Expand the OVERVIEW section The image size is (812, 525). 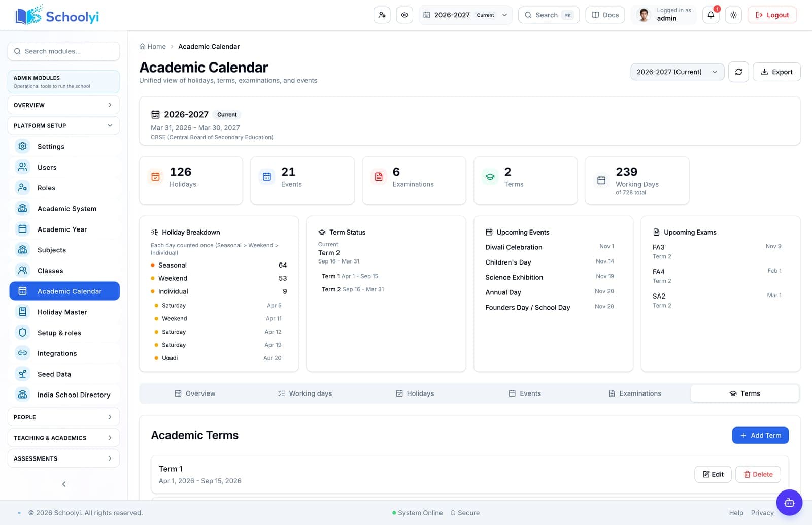pos(63,105)
